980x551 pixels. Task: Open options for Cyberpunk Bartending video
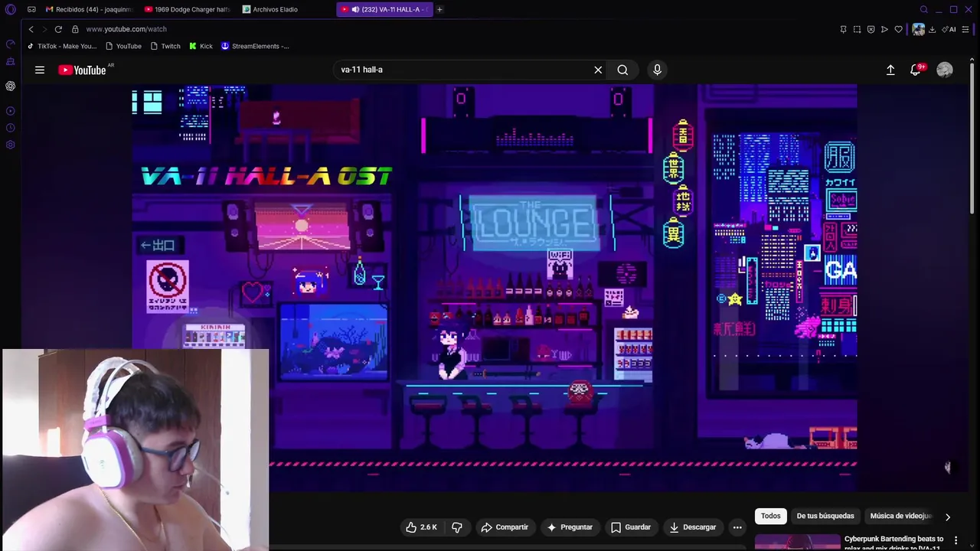(x=955, y=540)
